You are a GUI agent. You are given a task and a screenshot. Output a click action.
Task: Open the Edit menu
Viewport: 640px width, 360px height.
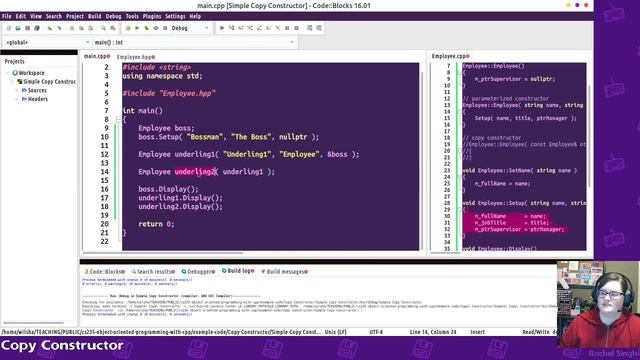[21, 16]
